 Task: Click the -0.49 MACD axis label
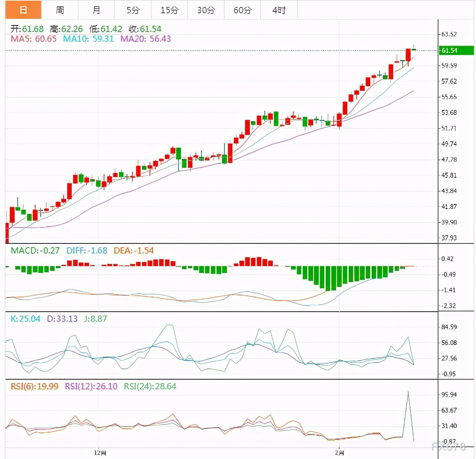448,274
